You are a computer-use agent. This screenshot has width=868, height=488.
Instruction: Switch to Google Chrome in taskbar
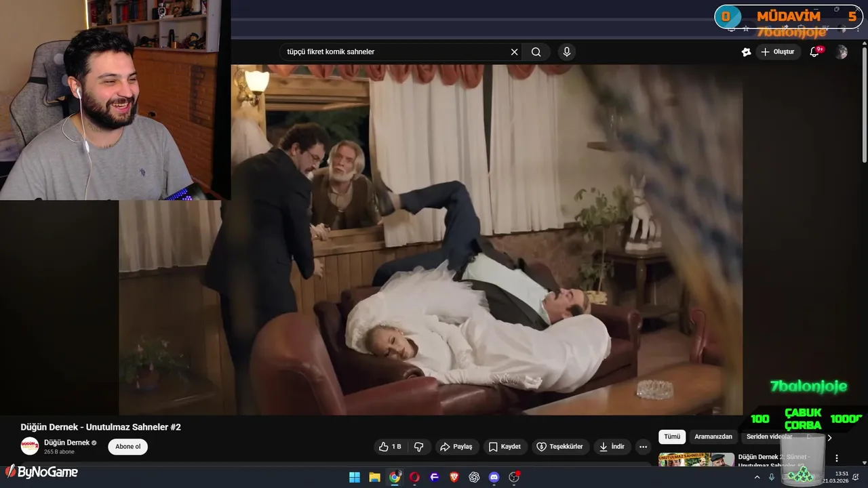tap(395, 477)
